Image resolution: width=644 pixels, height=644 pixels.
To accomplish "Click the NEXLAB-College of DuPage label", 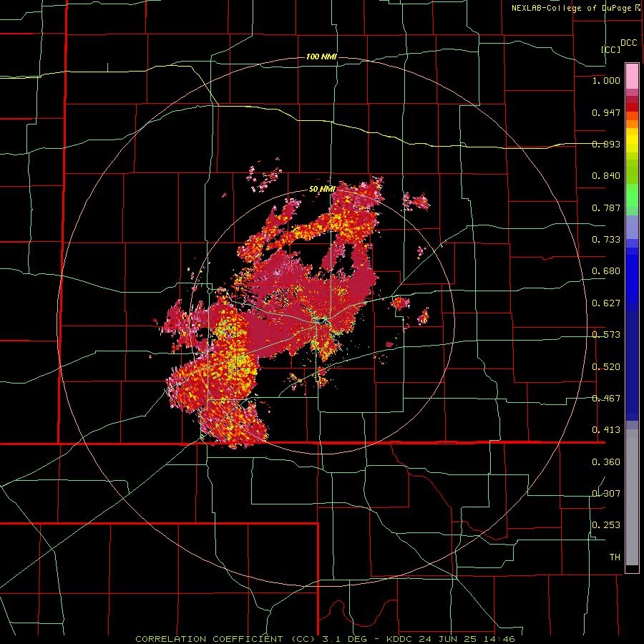I will [572, 8].
